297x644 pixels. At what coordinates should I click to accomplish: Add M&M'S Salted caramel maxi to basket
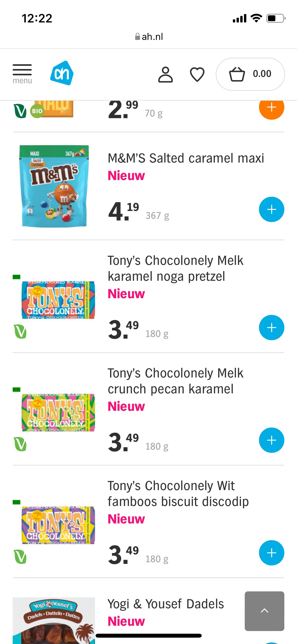coord(271,209)
